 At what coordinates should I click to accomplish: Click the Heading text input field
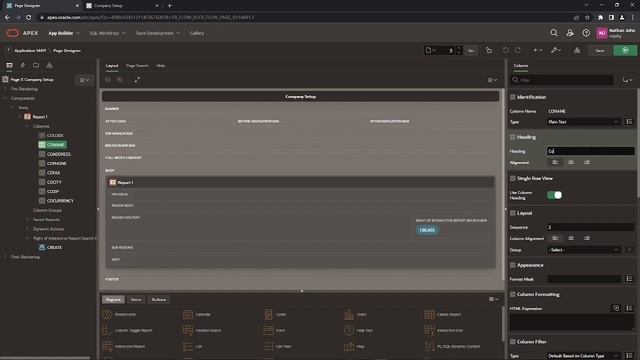(x=591, y=151)
